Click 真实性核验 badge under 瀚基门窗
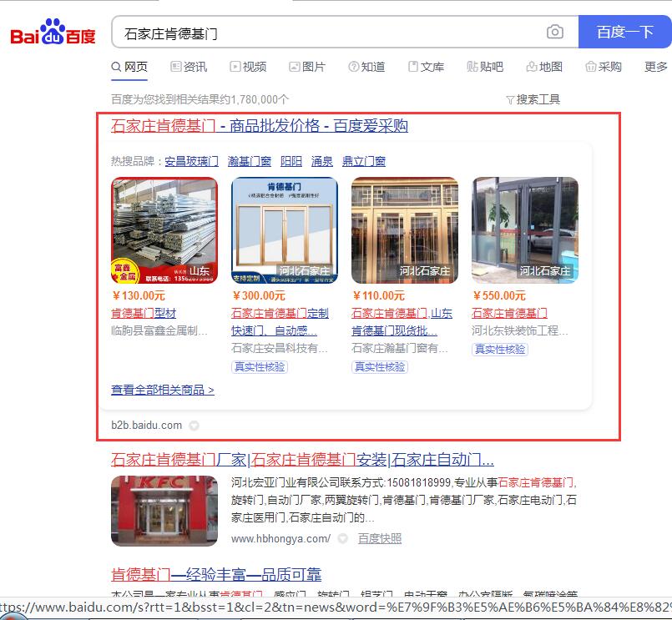The height and width of the screenshot is (620, 672). point(380,367)
